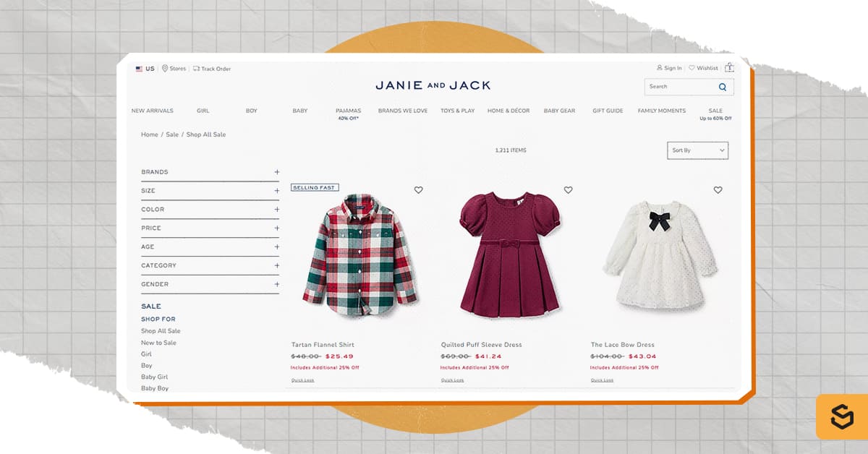Viewport: 868px width, 454px height.
Task: Expand the Gender filter
Action: coord(210,285)
